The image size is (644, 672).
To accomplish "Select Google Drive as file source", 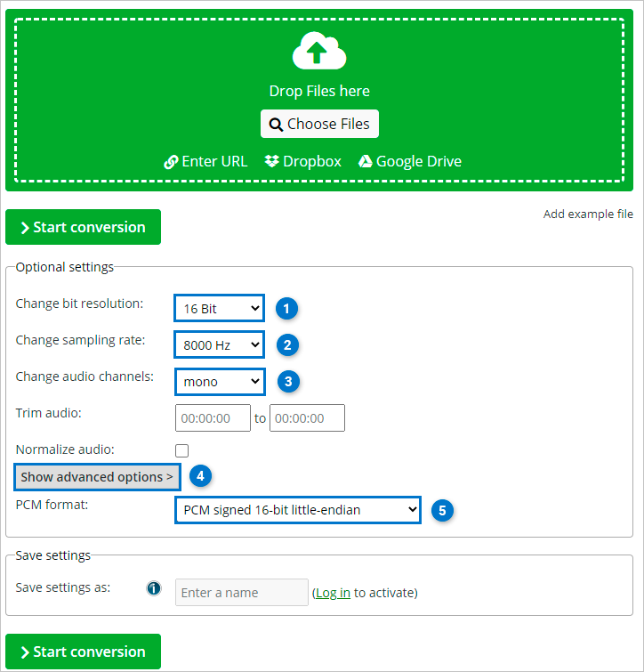I will [x=409, y=161].
